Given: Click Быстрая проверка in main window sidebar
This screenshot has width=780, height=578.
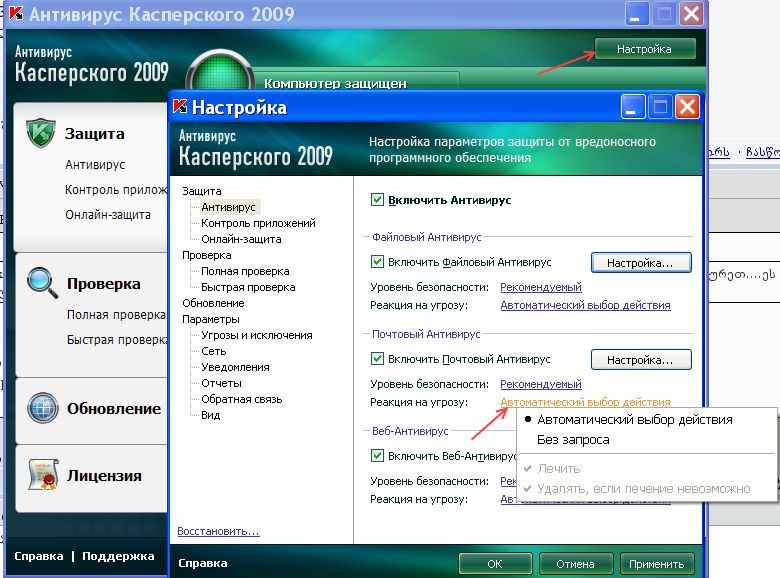Looking at the screenshot, I should [117, 340].
